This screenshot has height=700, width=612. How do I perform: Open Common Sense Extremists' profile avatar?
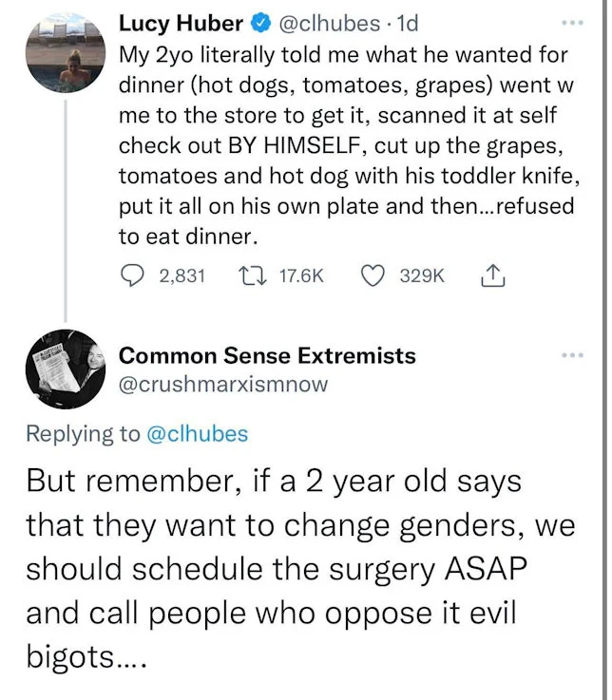tap(65, 370)
